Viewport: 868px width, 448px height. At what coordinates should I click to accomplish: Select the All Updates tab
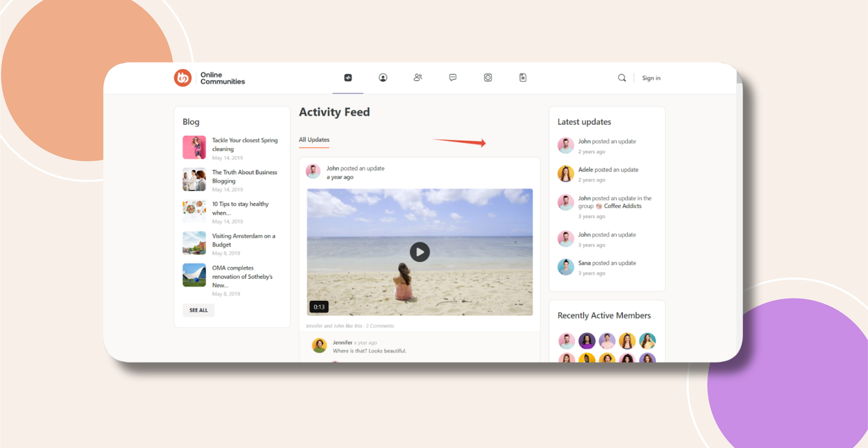(314, 140)
